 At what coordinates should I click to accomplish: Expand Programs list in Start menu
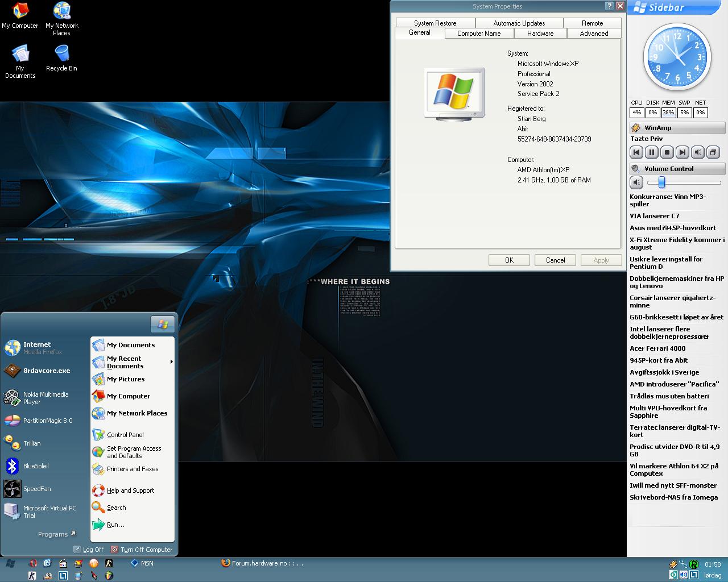[x=57, y=534]
